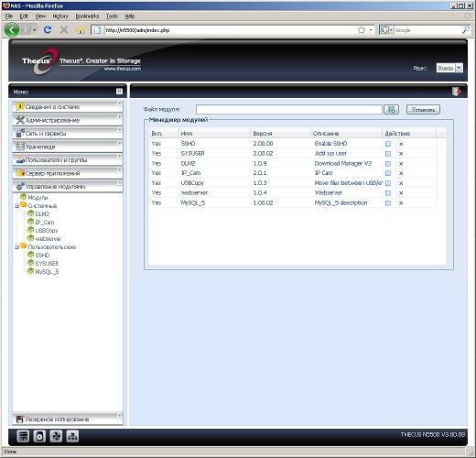Open DLM2 module in the tree

pyautogui.click(x=42, y=214)
